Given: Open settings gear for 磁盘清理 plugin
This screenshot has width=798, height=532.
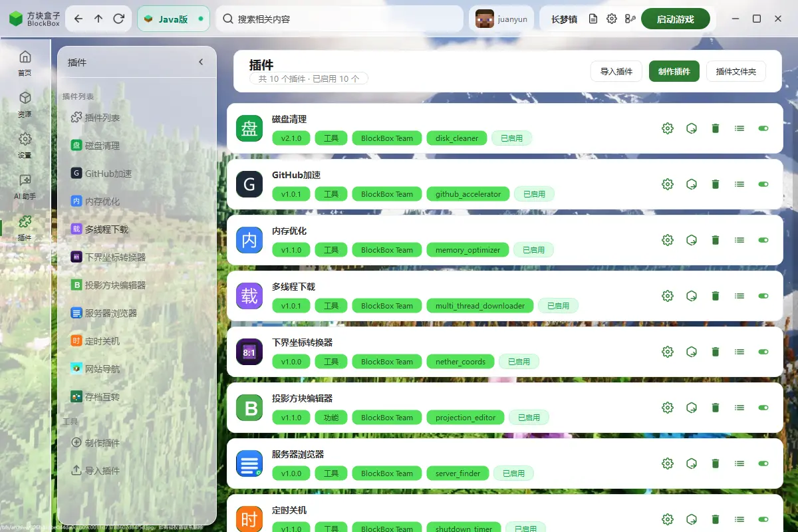Looking at the screenshot, I should pyautogui.click(x=668, y=128).
